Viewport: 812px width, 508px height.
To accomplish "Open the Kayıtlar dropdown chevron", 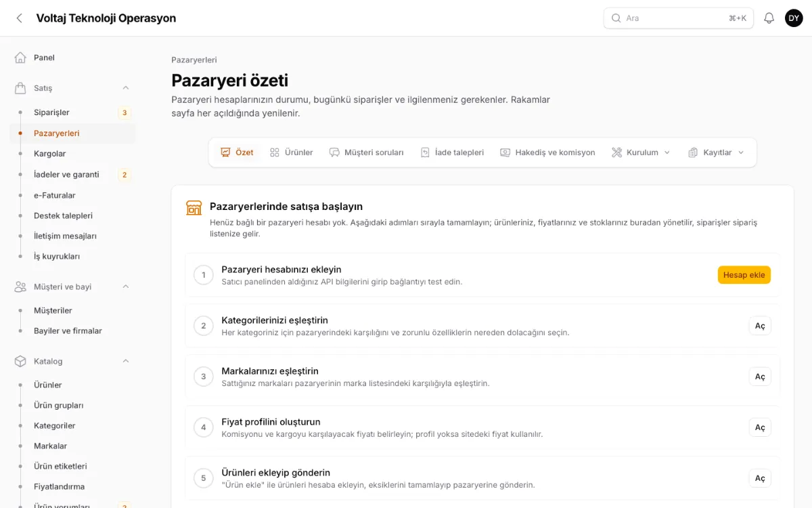I will click(x=740, y=152).
